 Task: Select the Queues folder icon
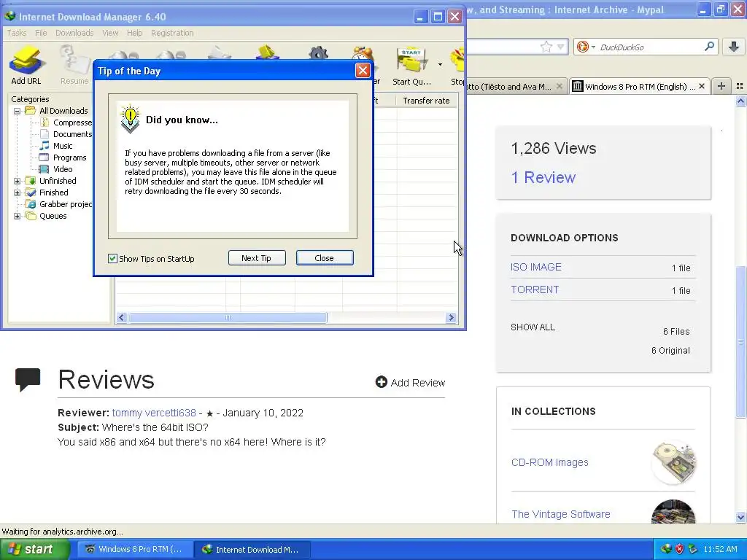(31, 216)
